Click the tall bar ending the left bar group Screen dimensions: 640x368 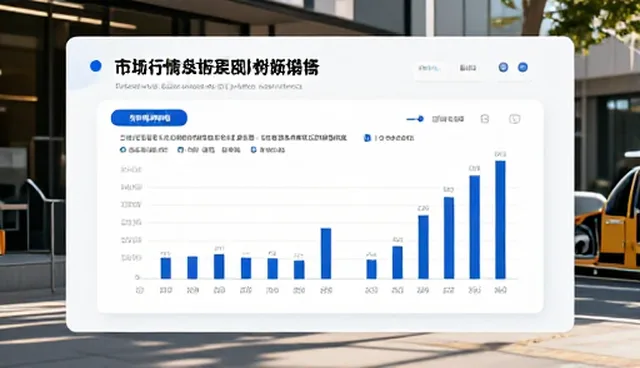tap(326, 253)
